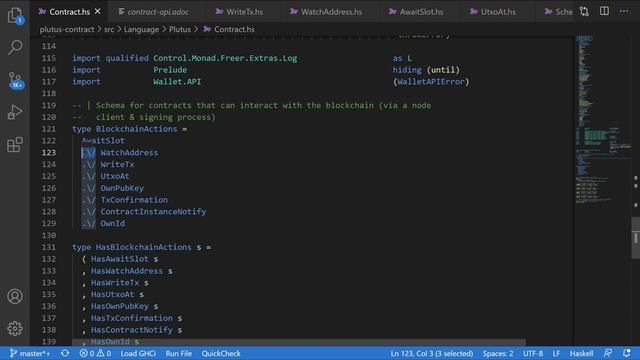Change indentation via Spaces: 2
The width and height of the screenshot is (640, 360).
coord(498,353)
